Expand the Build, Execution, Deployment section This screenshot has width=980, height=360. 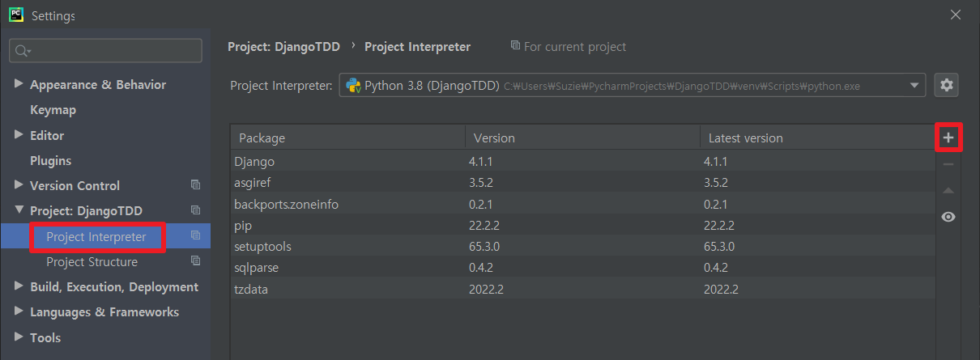pyautogui.click(x=19, y=286)
